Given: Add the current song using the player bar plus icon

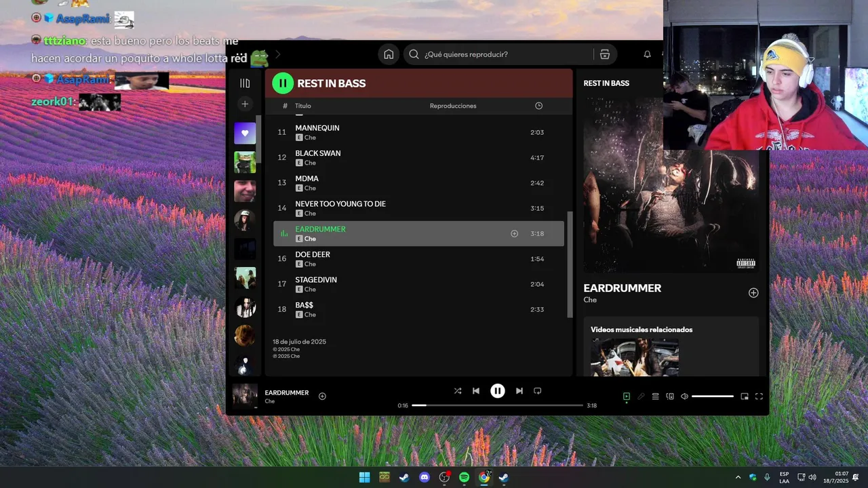Looking at the screenshot, I should 322,396.
